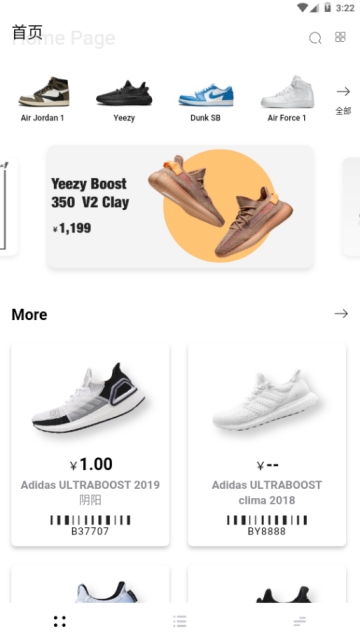This screenshot has width=360, height=640.
Task: Expand all categories via 全部 arrow
Action: (343, 100)
